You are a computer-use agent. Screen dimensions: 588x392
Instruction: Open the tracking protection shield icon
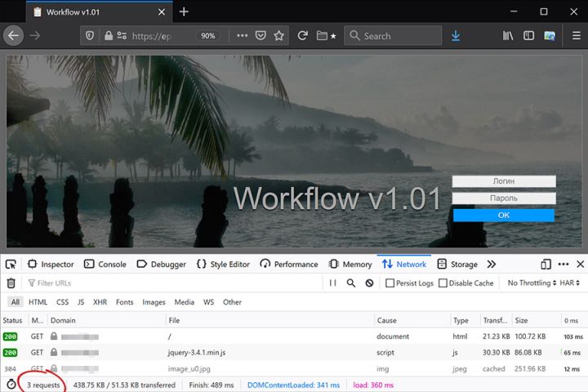pos(90,36)
